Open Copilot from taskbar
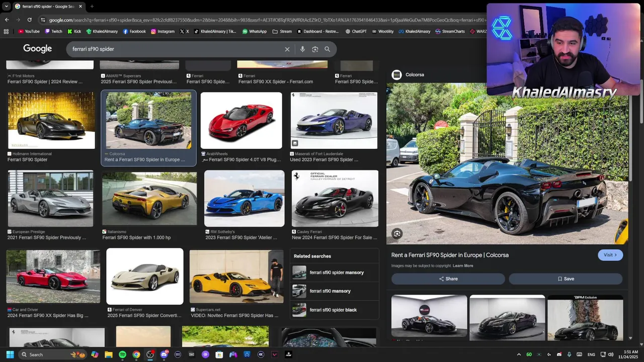This screenshot has height=362, width=644. [x=95, y=354]
